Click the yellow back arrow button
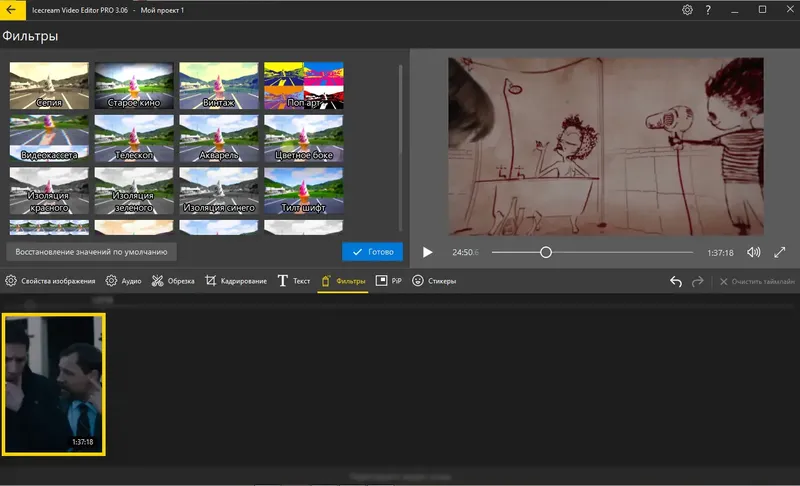 12,10
